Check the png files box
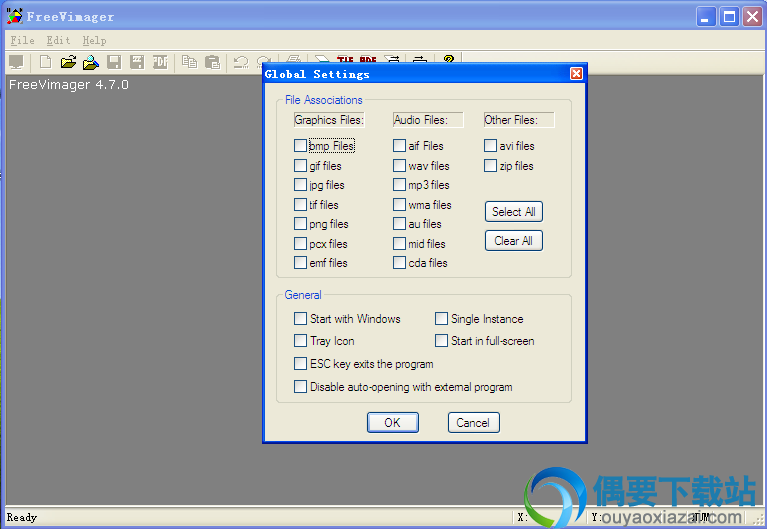This screenshot has height=529, width=767. [300, 224]
